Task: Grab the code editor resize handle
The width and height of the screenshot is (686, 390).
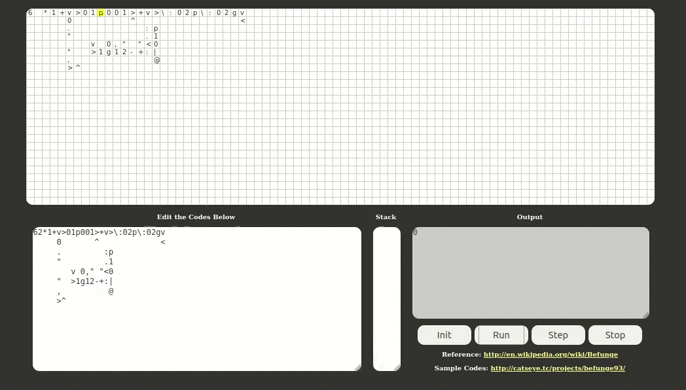Action: [x=358, y=368]
